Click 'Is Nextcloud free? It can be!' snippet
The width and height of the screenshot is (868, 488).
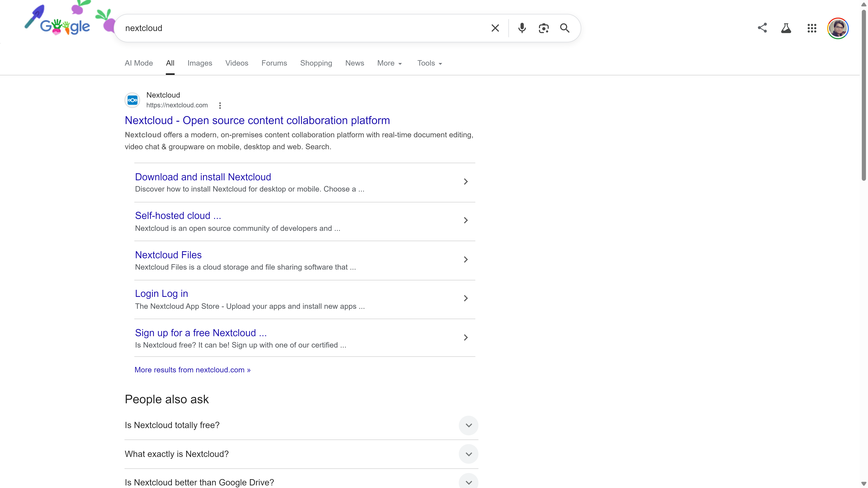coord(241,345)
